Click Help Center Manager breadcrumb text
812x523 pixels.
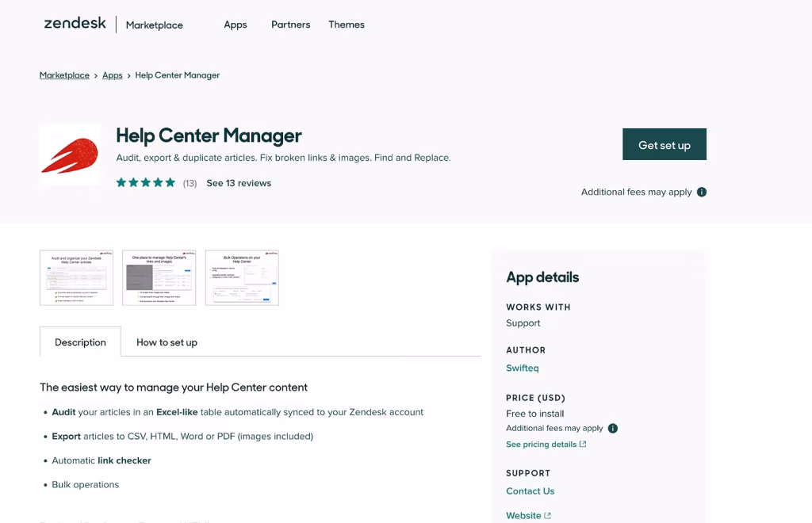click(177, 75)
